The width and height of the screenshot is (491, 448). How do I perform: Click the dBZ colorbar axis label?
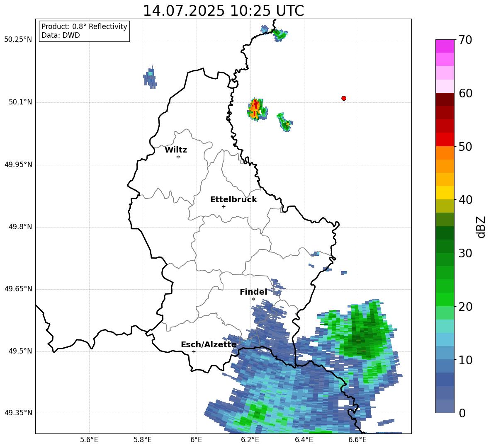[481, 227]
